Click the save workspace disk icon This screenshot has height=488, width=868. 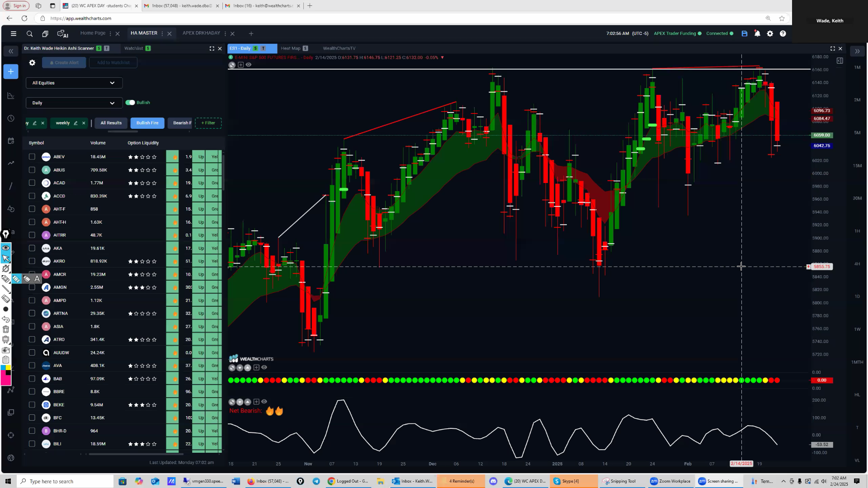(x=745, y=33)
